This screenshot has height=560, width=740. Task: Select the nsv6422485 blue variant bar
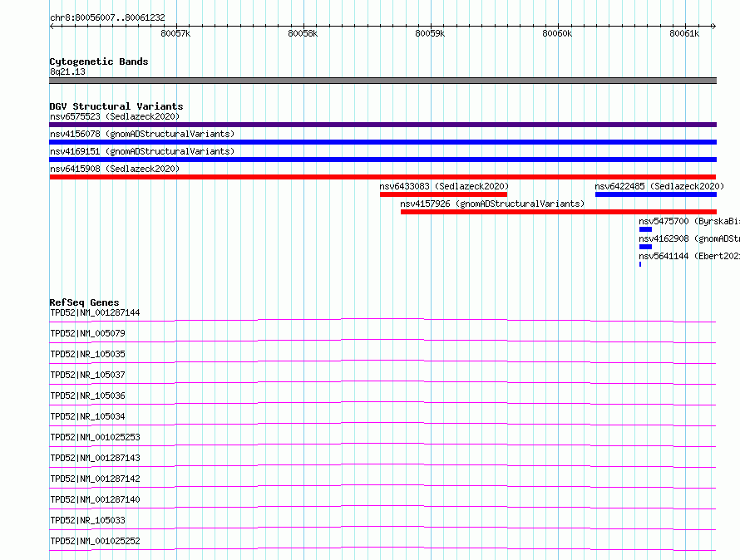click(656, 194)
